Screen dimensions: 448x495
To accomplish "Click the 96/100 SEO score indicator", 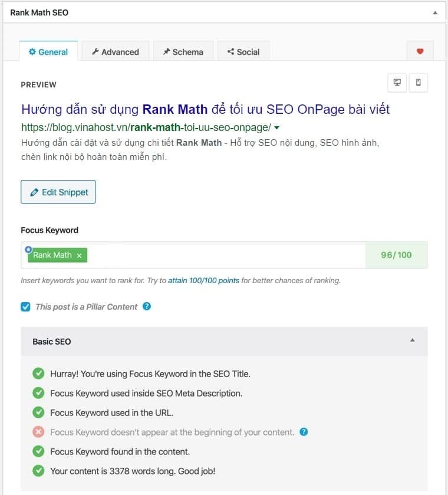I will point(396,255).
